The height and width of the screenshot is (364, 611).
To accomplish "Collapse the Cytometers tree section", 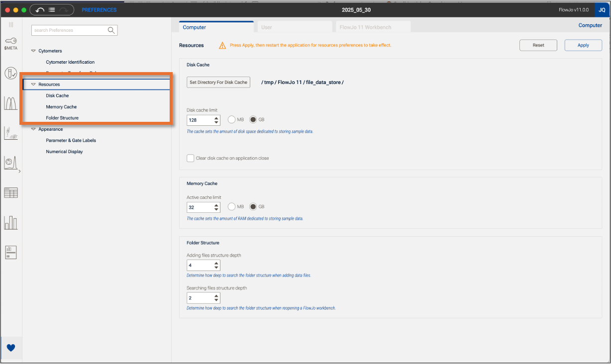I will tap(33, 51).
